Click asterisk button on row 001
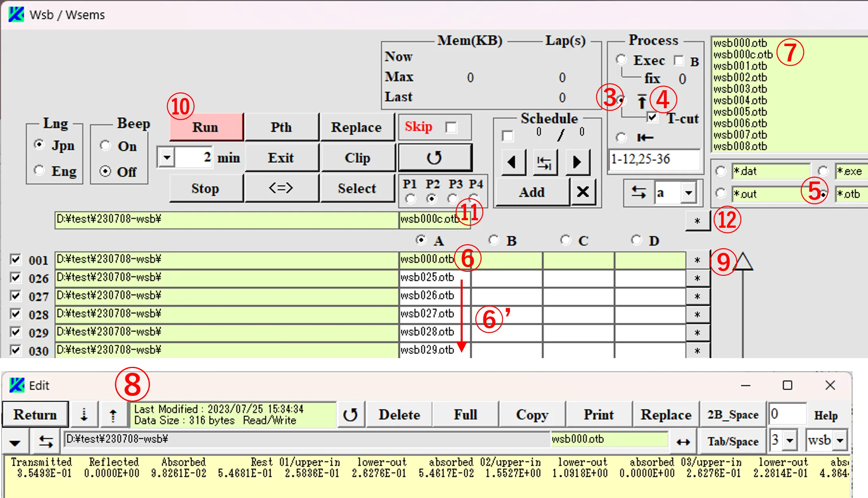Viewport: 868px width, 498px height. pos(697,260)
